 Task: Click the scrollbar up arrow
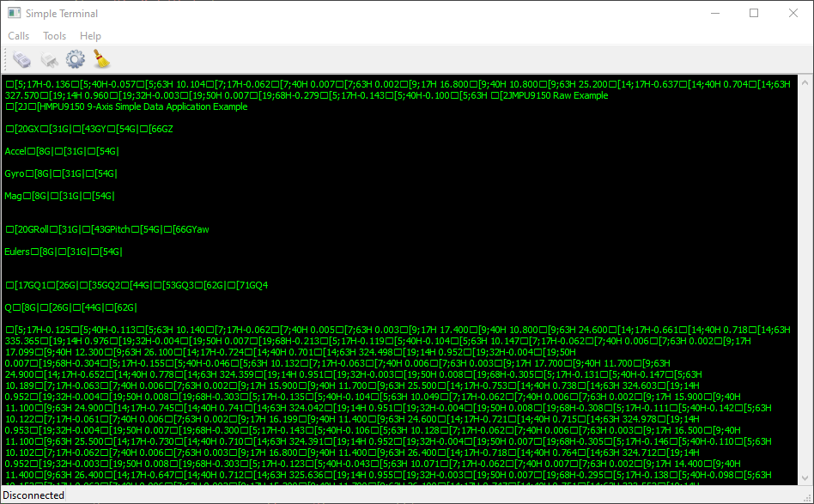805,82
